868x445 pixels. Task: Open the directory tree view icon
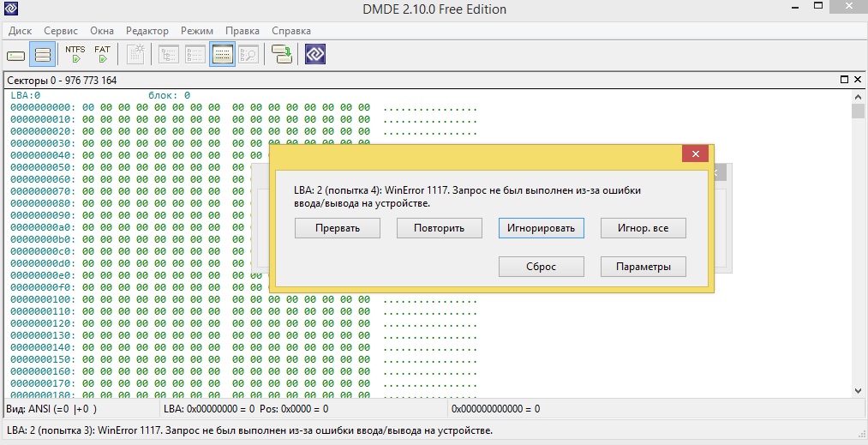pos(168,54)
